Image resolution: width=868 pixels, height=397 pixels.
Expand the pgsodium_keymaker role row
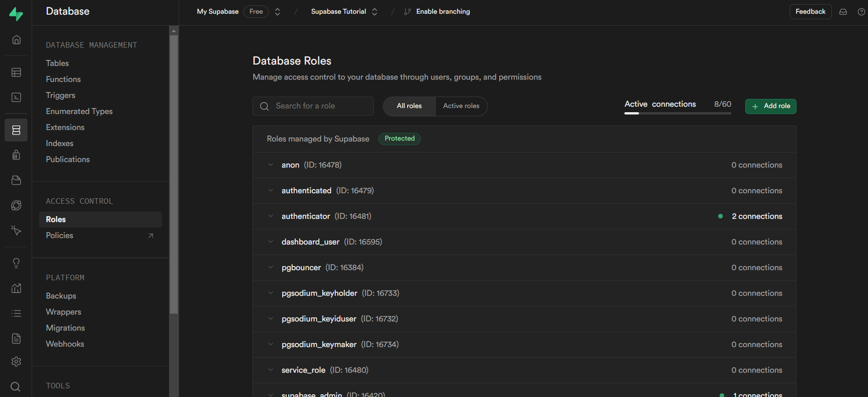click(524, 344)
